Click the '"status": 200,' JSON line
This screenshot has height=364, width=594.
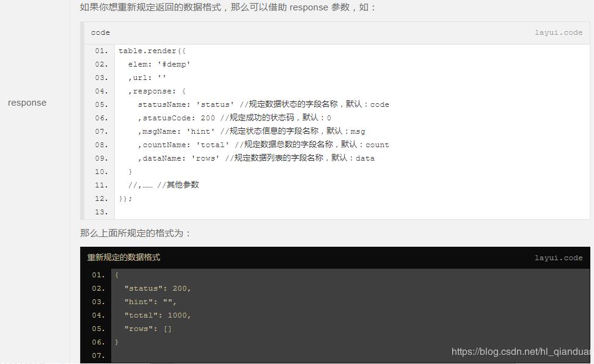tap(158, 289)
